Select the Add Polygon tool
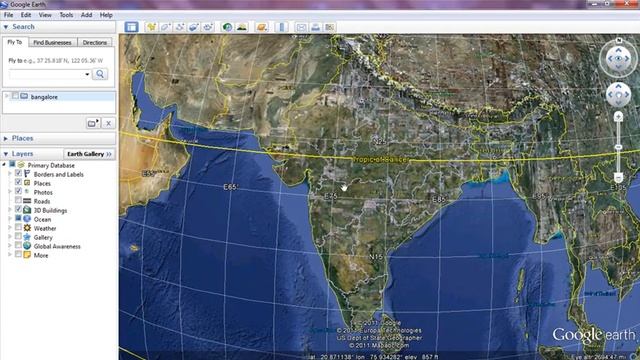This screenshot has height=360, width=640. (x=165, y=27)
